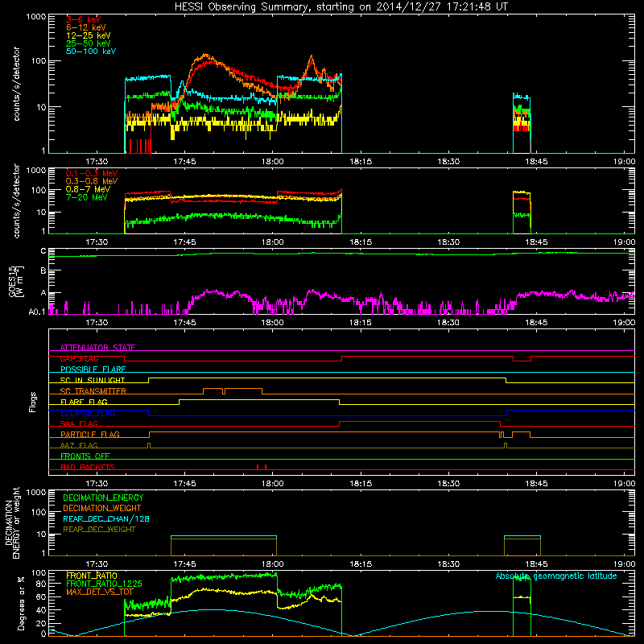Pick the GAP_FLAG label

(79, 358)
